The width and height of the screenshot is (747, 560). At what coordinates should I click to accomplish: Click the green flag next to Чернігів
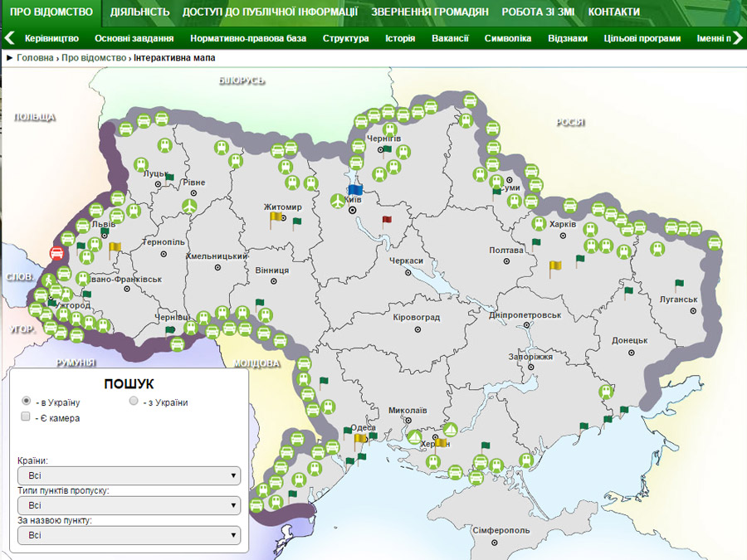point(386,150)
